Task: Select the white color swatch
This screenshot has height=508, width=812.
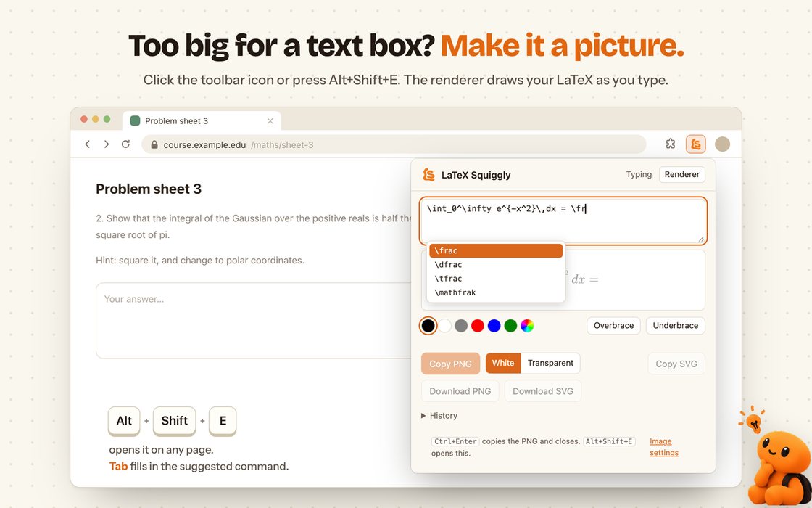Action: tap(445, 326)
